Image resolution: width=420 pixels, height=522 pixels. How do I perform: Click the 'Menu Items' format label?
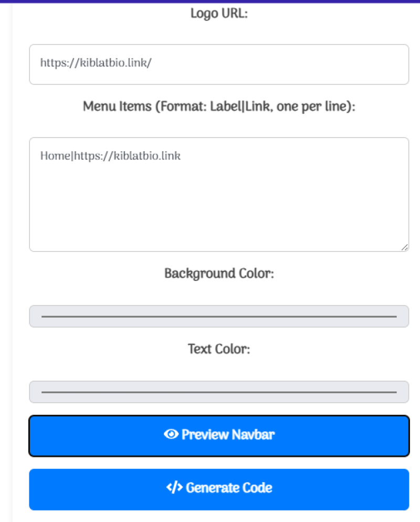click(x=219, y=107)
